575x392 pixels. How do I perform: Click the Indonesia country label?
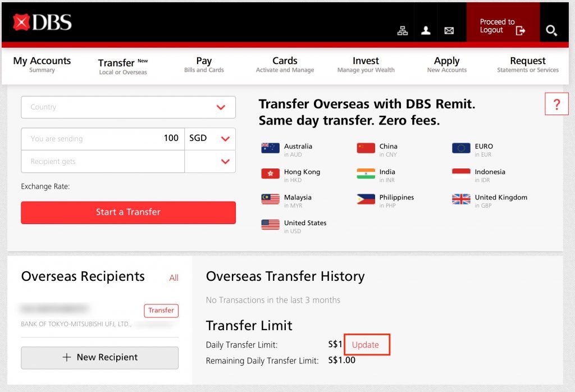click(490, 172)
